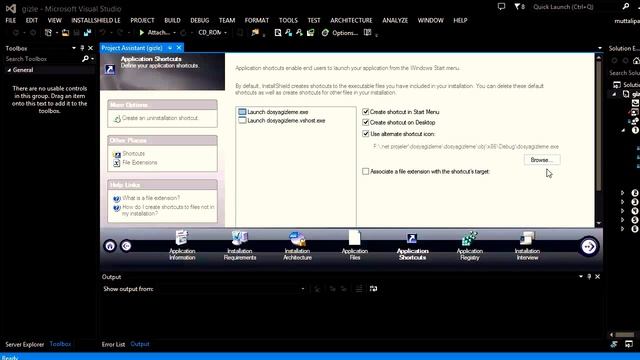Click the InstallShield Options icon

325,33
